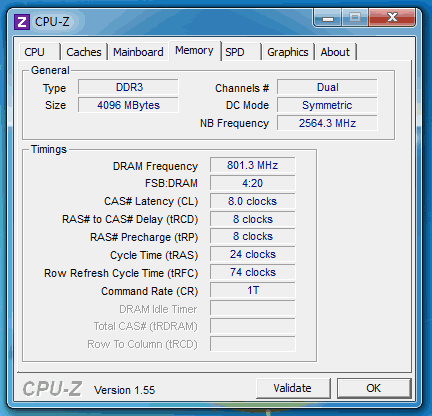The image size is (432, 416).
Task: Click the RAS# Precharge (tRP) label
Action: [x=144, y=237]
